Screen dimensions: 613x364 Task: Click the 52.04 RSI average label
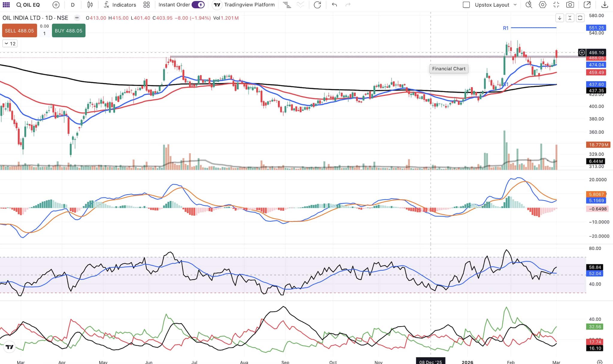coord(595,274)
